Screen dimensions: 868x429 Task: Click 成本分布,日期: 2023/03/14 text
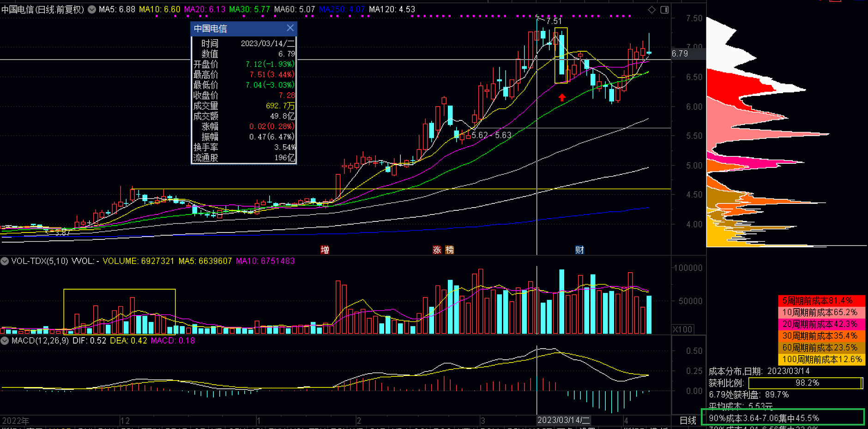coord(759,371)
